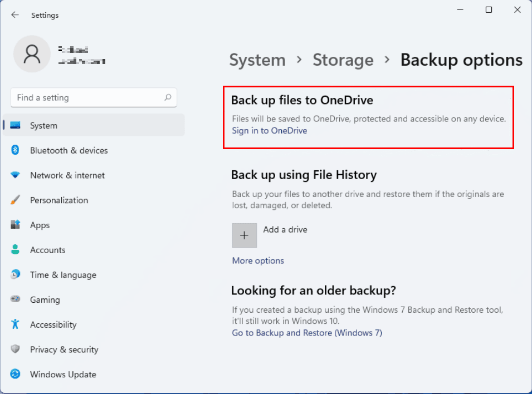Screen dimensions: 532x394
Task: Open the Apps settings section
Action: [x=40, y=225]
